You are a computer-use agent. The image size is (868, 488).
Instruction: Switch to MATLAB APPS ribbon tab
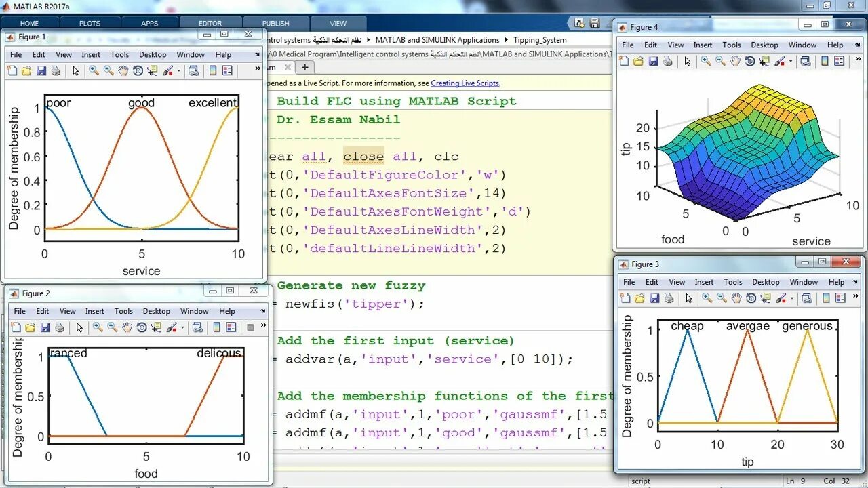point(150,23)
